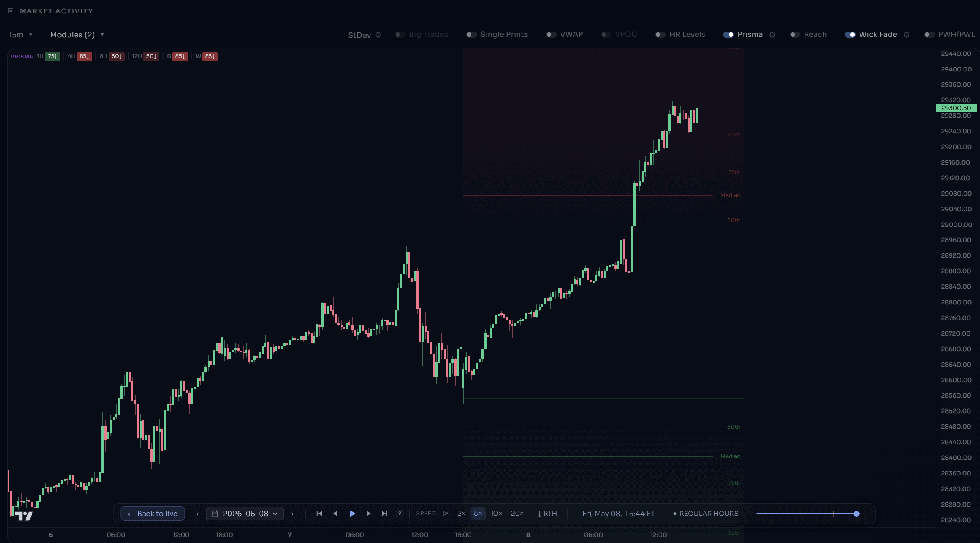The image size is (980, 543).
Task: Click the Back to live button
Action: coord(153,514)
